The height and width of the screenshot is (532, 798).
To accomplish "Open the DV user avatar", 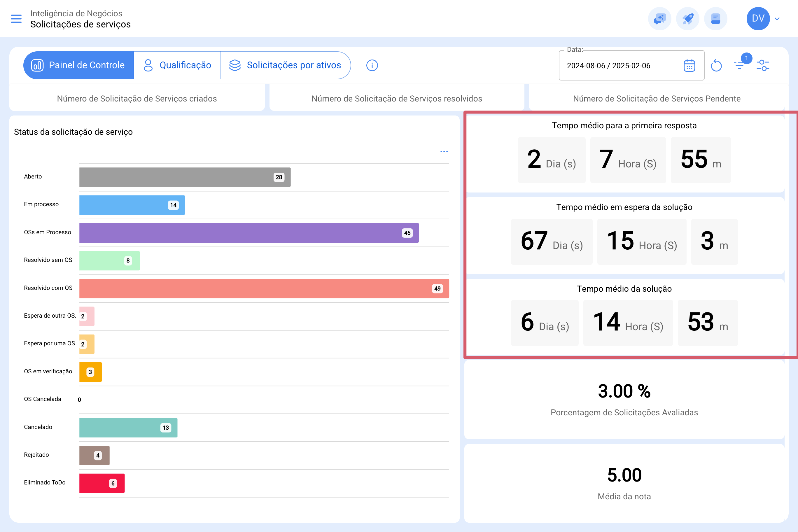I will [758, 19].
